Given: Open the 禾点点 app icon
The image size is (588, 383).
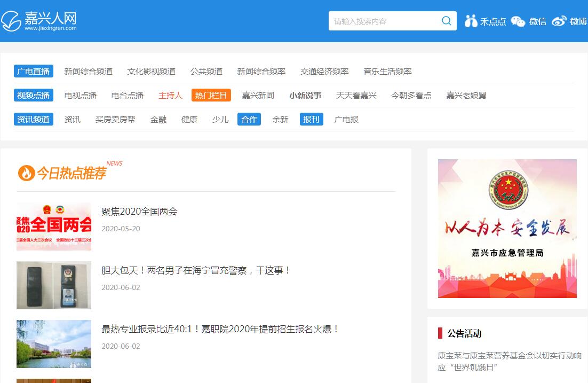Looking at the screenshot, I should click(471, 21).
